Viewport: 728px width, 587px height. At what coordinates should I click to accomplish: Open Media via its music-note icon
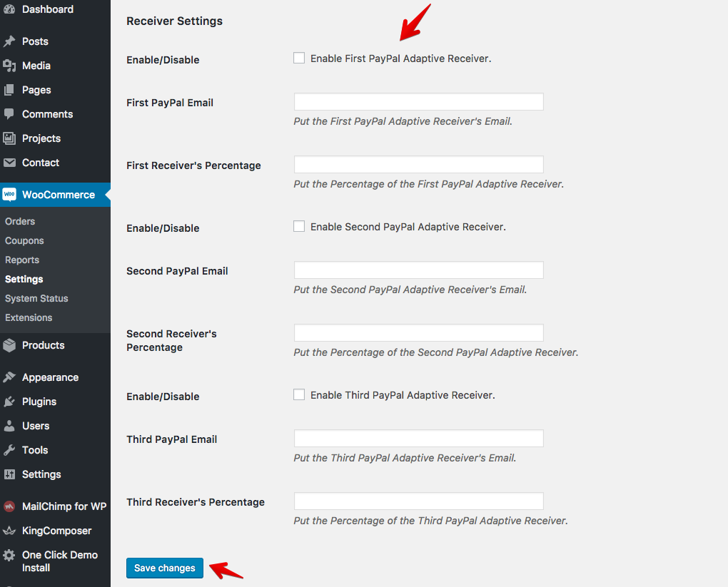9,66
